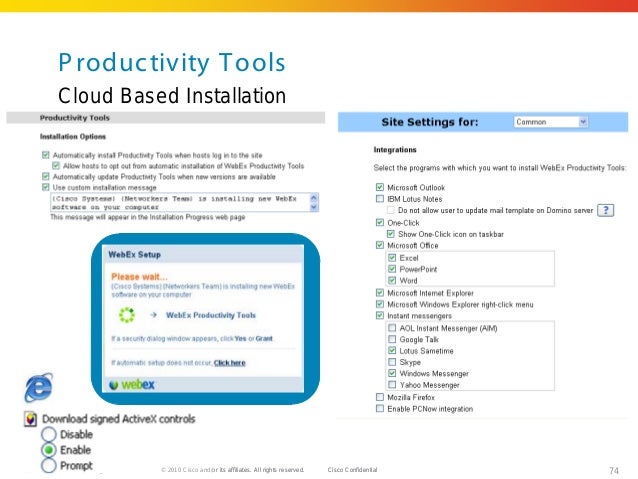The image size is (638, 479).
Task: Click the Internet Explorer logo icon
Action: click(39, 387)
